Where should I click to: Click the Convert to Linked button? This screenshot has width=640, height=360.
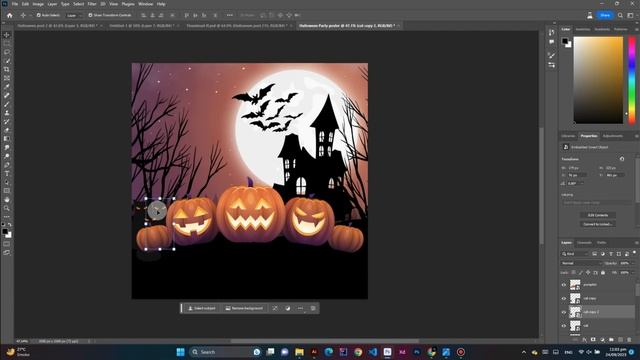(x=598, y=224)
